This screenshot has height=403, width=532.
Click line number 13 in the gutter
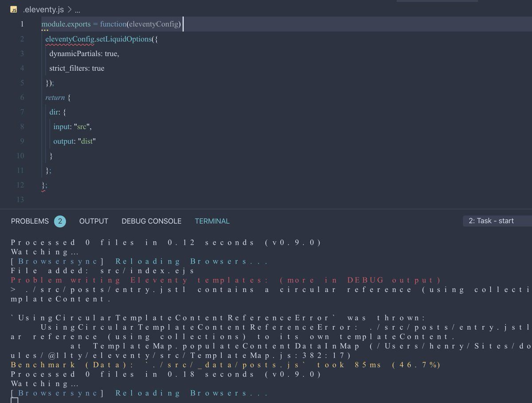(x=20, y=200)
